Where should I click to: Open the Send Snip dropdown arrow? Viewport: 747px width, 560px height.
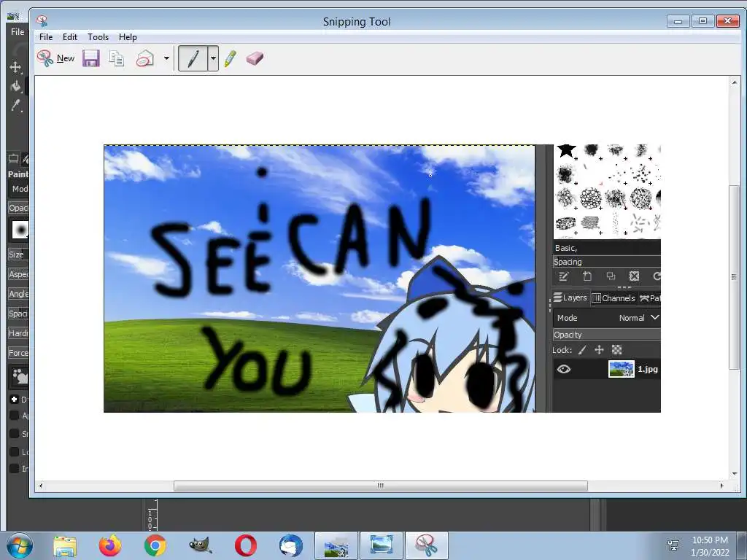click(166, 58)
